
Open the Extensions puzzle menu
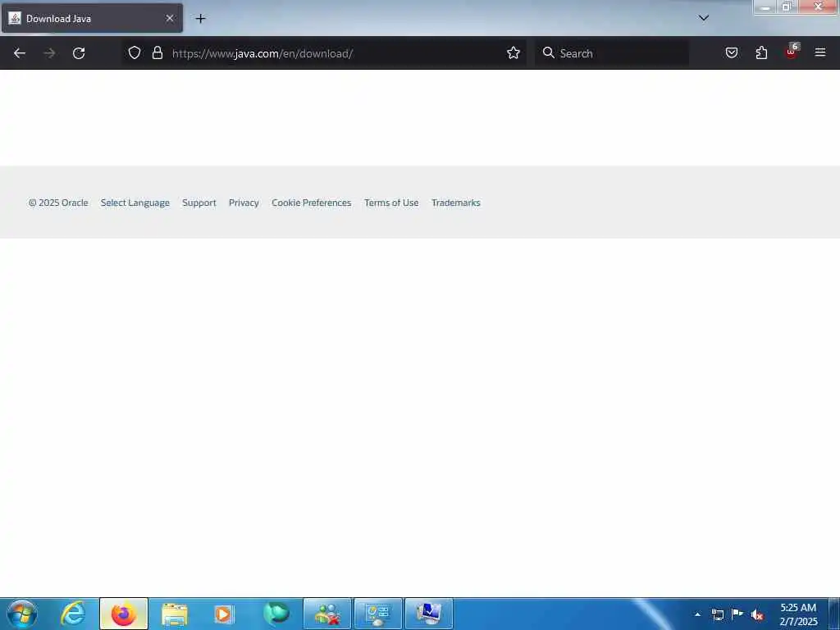coord(761,53)
